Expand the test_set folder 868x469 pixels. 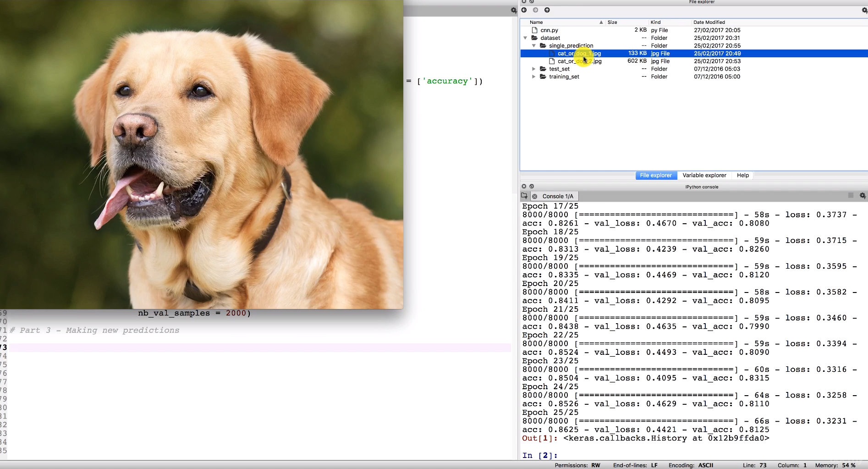[534, 69]
